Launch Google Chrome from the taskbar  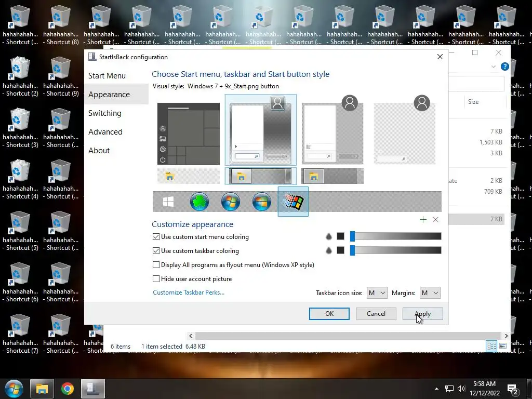tap(68, 389)
